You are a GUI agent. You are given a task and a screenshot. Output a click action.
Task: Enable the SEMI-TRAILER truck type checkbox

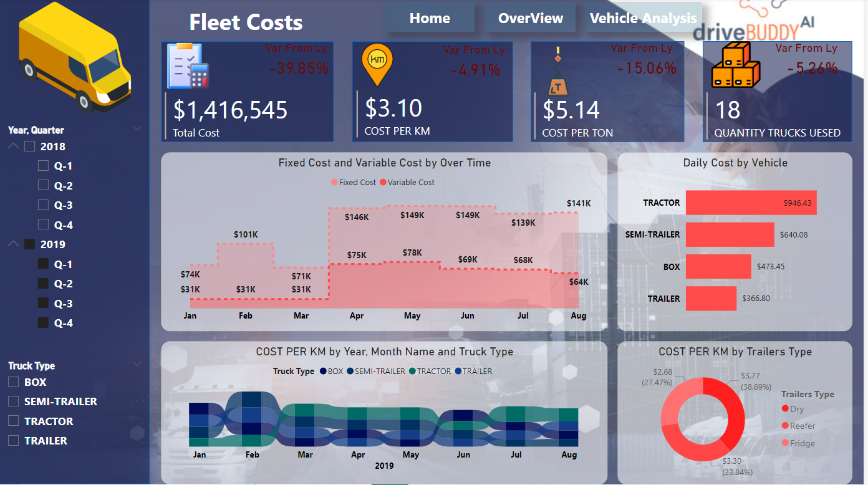14,402
